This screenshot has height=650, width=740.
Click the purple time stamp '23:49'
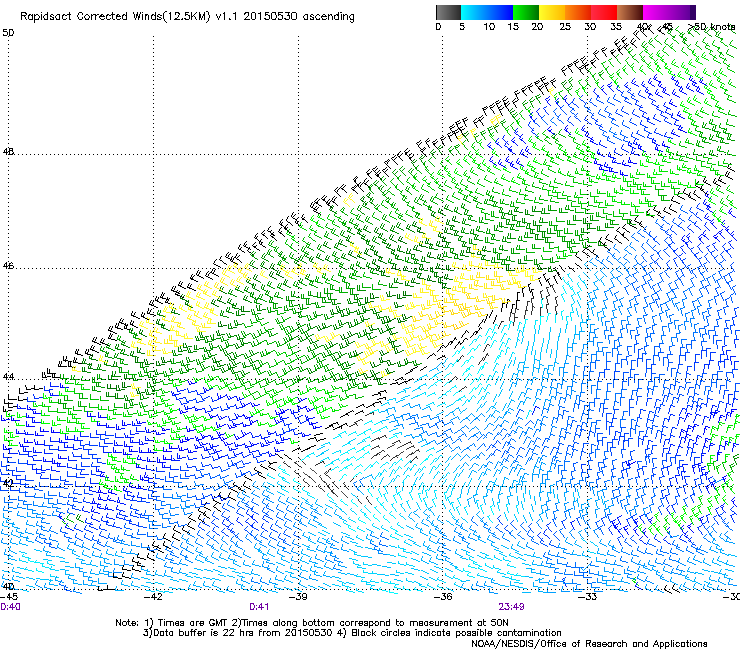point(511,607)
